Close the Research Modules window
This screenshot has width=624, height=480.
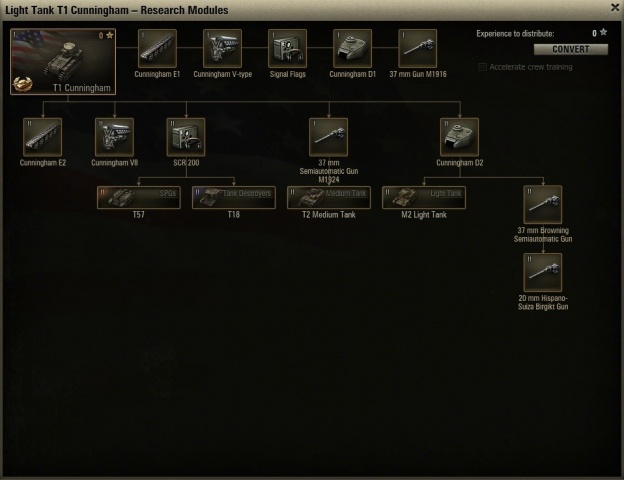[615, 8]
